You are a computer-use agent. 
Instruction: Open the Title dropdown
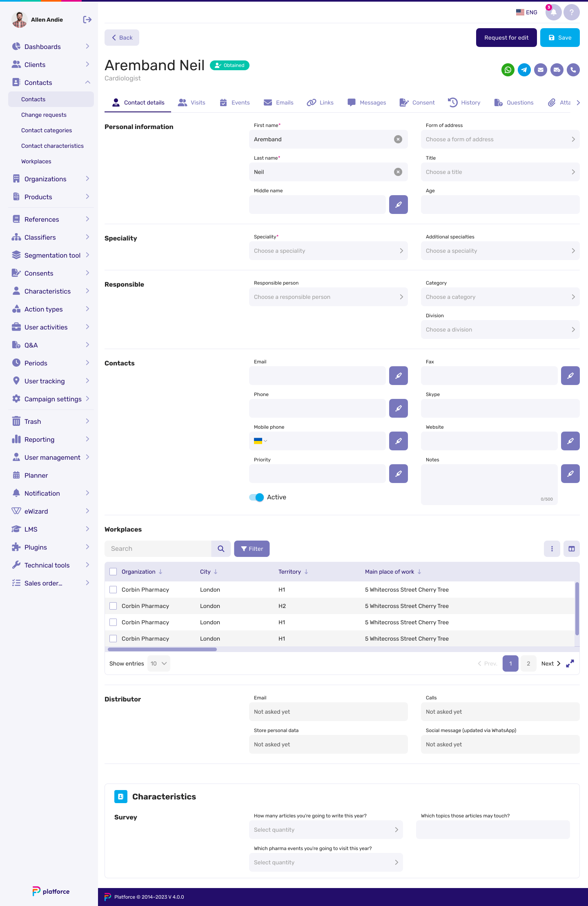click(x=500, y=172)
